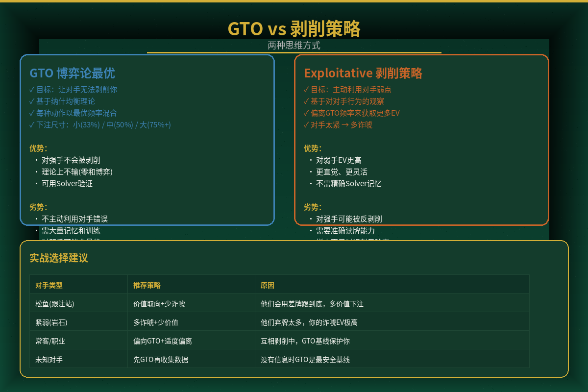Viewport: 588px width, 392px height.
Task: Click the bullet '不需精确Solver记忆'
Action: click(348, 184)
